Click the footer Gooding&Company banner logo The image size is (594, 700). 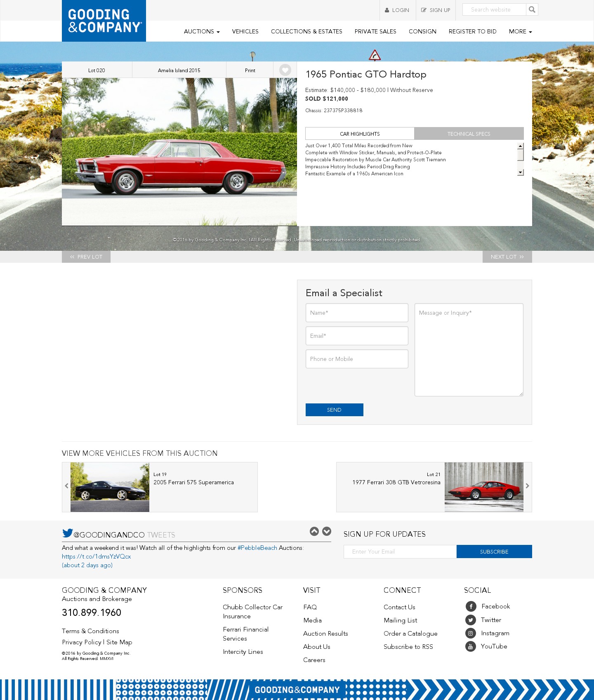[x=297, y=690]
